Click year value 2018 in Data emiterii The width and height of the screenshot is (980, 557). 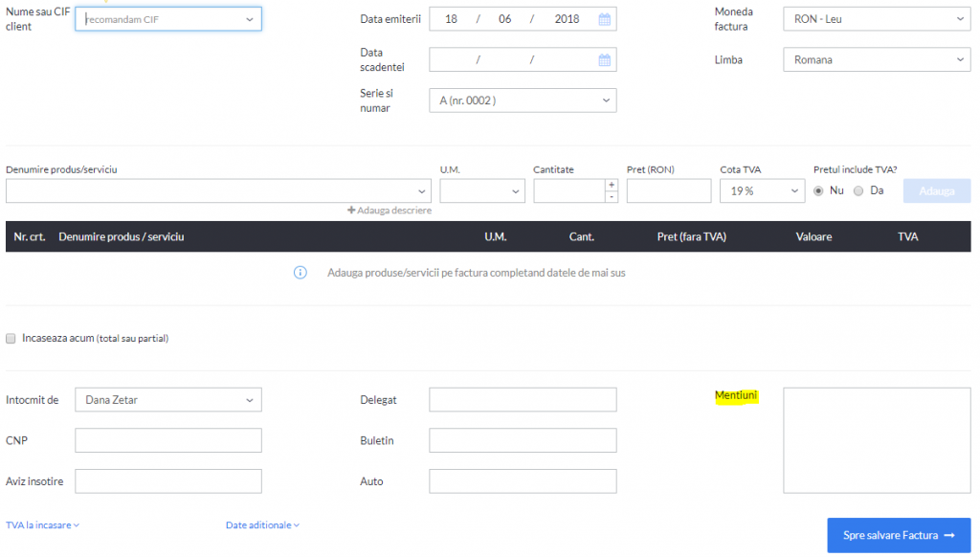click(x=567, y=19)
